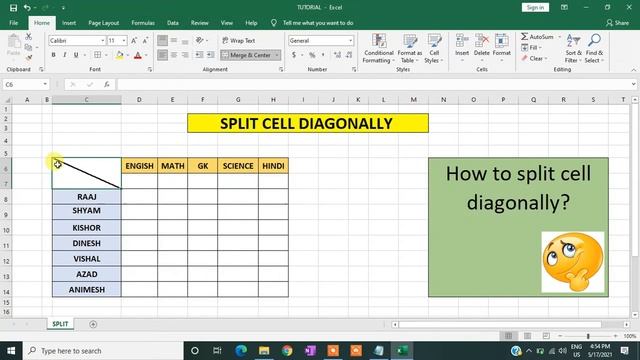Click the Save icon in title bar
The width and height of the screenshot is (640, 360).
(13, 7)
